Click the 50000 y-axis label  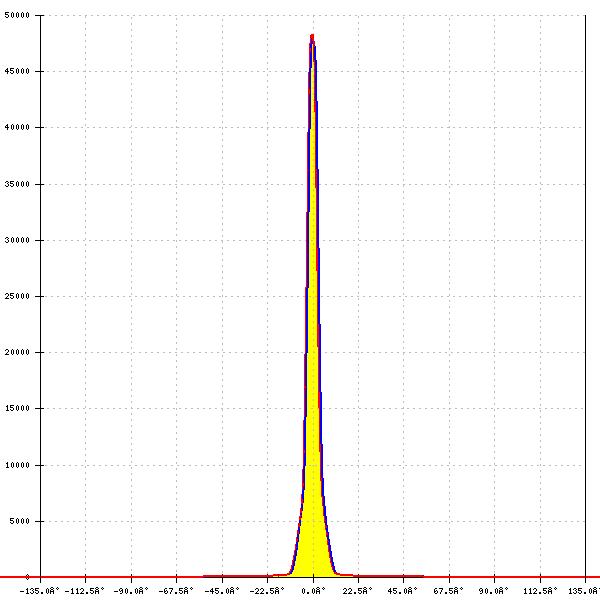[x=17, y=15]
